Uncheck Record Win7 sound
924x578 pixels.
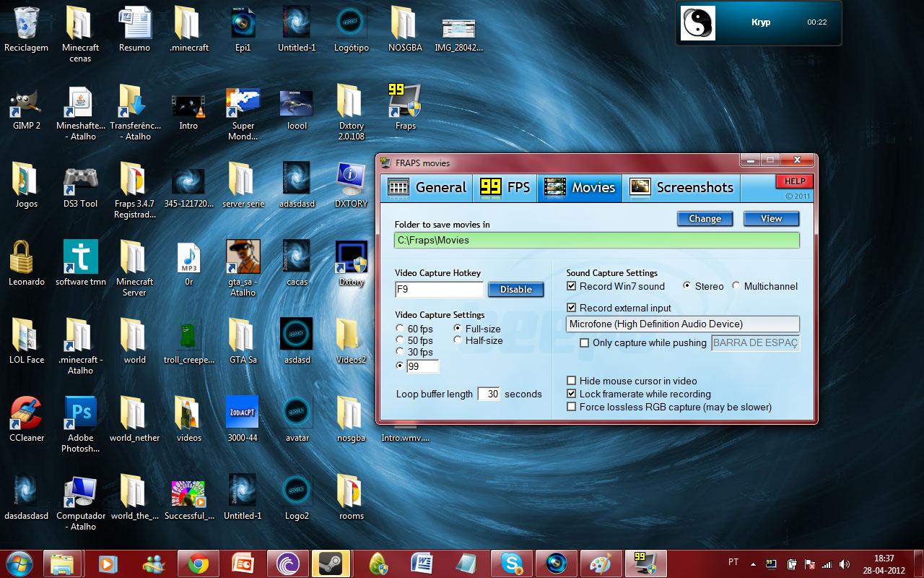(571, 286)
